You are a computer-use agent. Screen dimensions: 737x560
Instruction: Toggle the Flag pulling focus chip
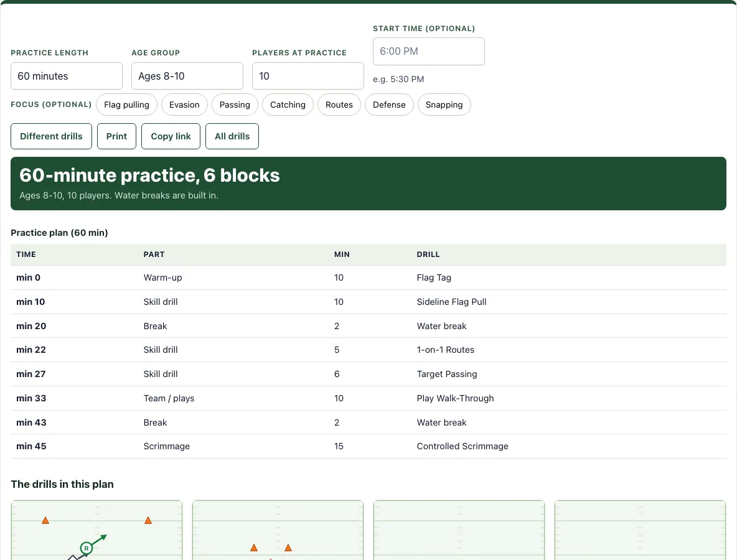(x=126, y=105)
